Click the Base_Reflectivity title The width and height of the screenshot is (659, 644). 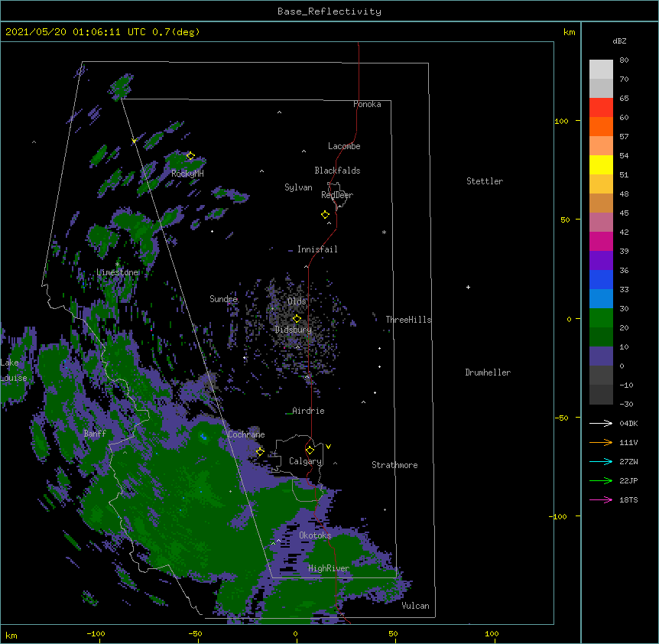(329, 11)
